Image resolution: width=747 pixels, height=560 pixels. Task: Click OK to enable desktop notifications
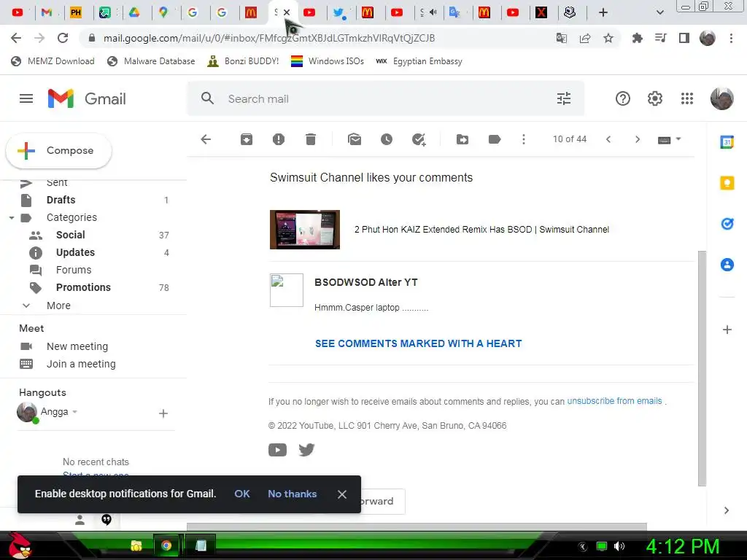tap(242, 494)
